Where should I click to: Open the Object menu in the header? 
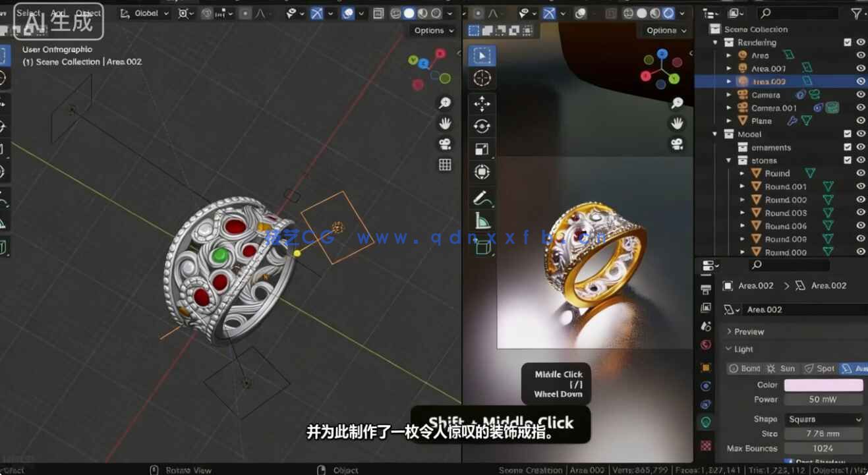point(87,13)
